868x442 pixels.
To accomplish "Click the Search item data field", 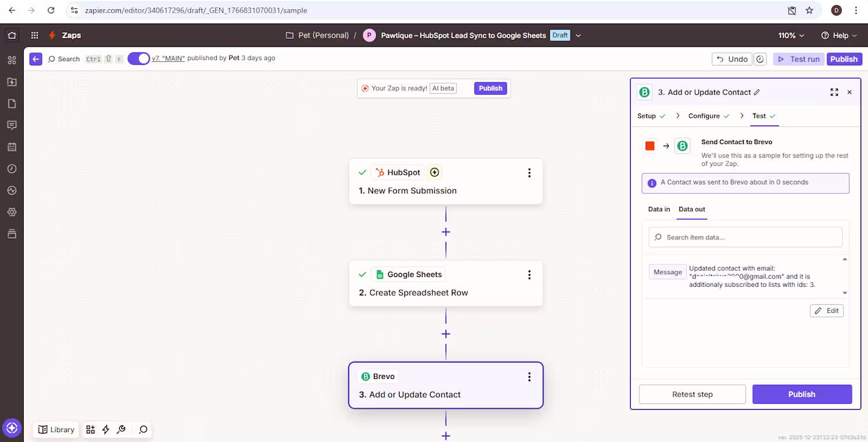I will [x=745, y=237].
